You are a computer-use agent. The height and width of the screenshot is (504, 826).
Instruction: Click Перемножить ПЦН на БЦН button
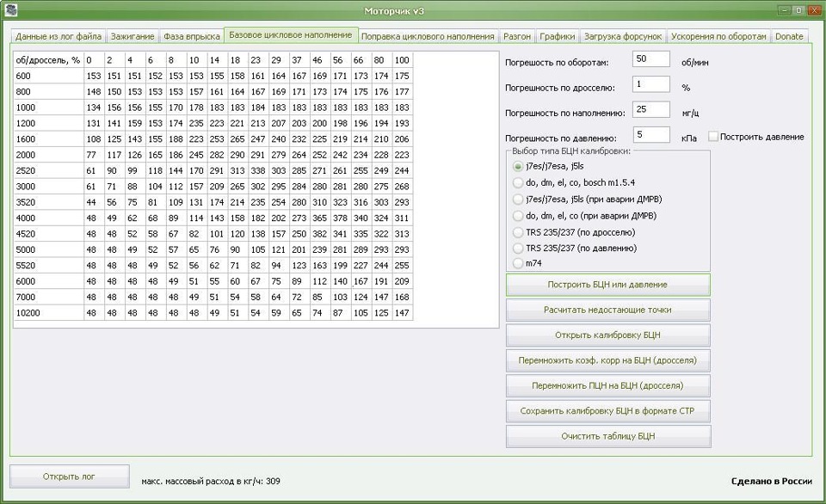click(608, 385)
